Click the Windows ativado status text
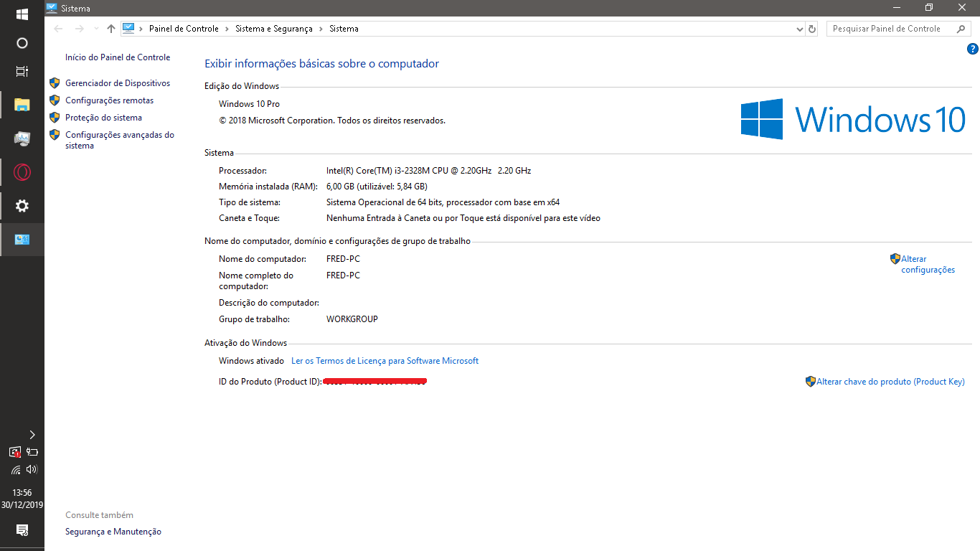Image resolution: width=980 pixels, height=551 pixels. tap(251, 361)
